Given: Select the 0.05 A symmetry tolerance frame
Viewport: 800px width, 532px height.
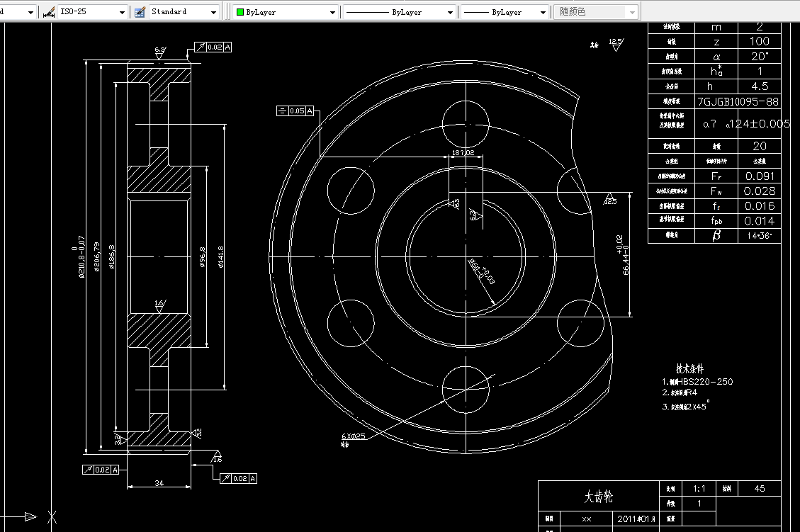Looking at the screenshot, I should tap(295, 111).
